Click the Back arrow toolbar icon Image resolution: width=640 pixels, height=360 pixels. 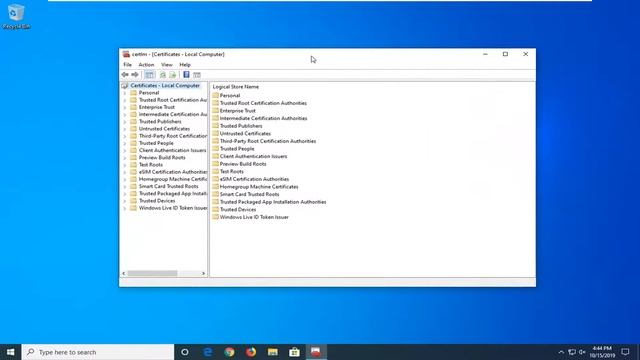point(125,75)
